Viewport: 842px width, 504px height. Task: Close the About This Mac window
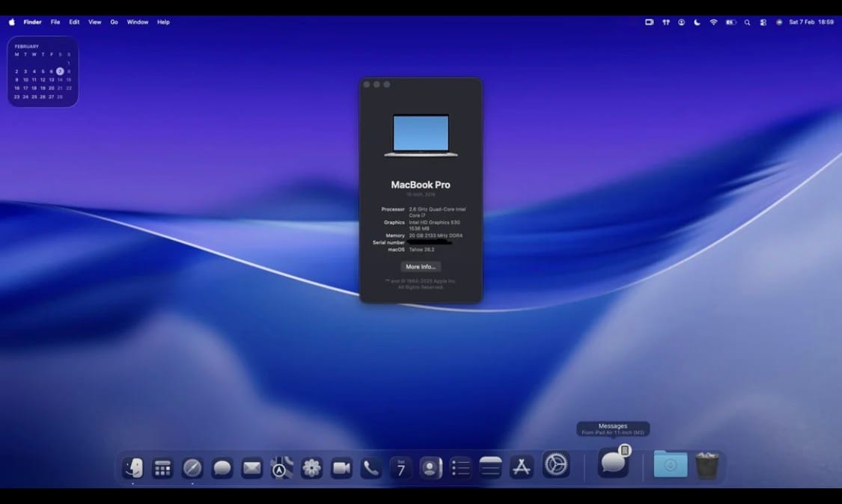pos(367,84)
